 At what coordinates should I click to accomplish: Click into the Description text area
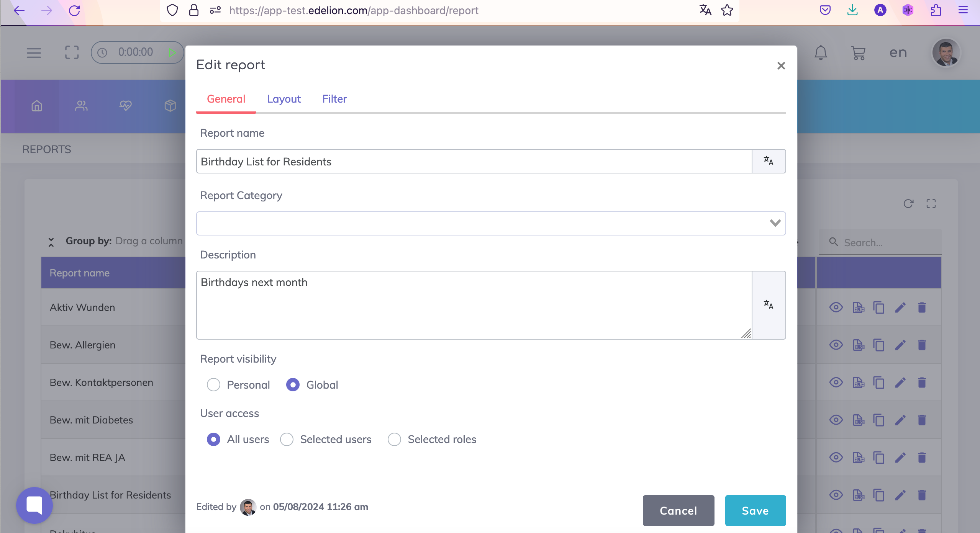tap(474, 305)
